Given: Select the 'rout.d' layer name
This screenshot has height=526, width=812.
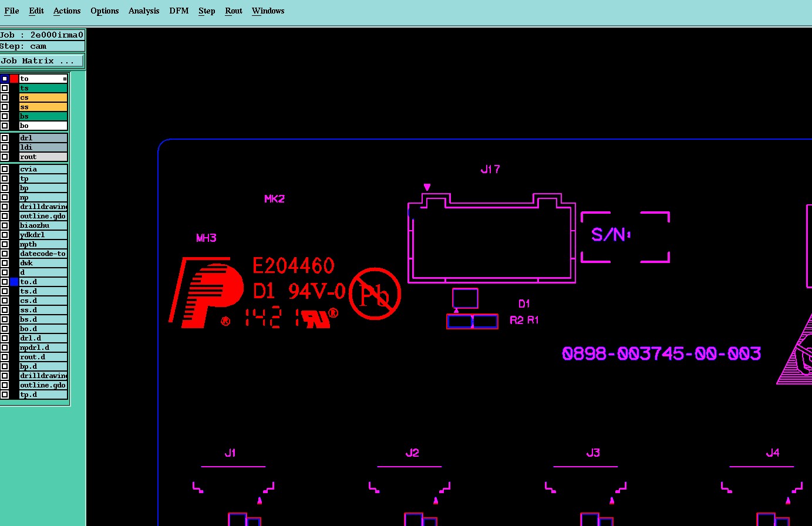Looking at the screenshot, I should (43, 357).
